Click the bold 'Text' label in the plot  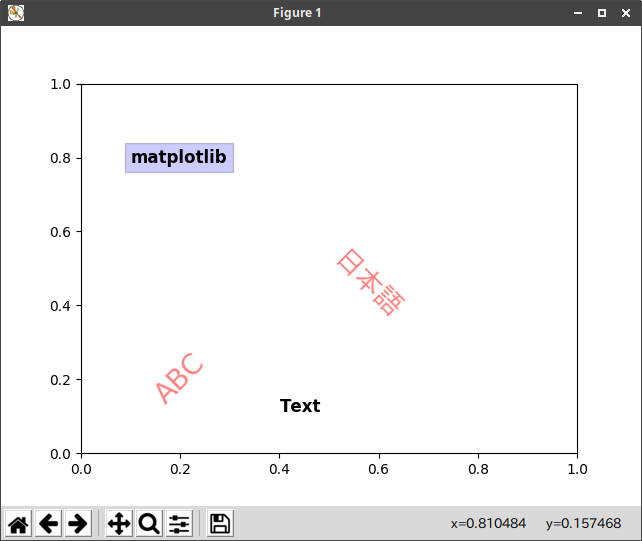click(300, 406)
